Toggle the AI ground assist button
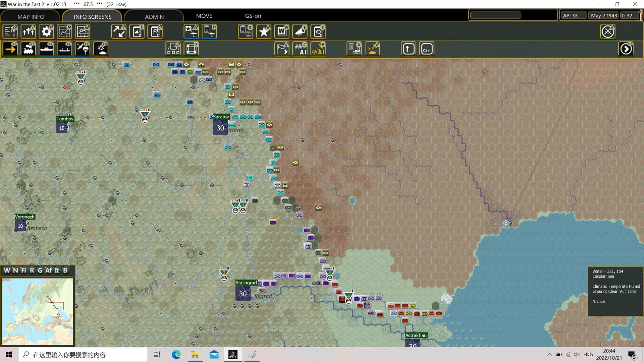Viewport: 644px width, 362px height. point(300,49)
